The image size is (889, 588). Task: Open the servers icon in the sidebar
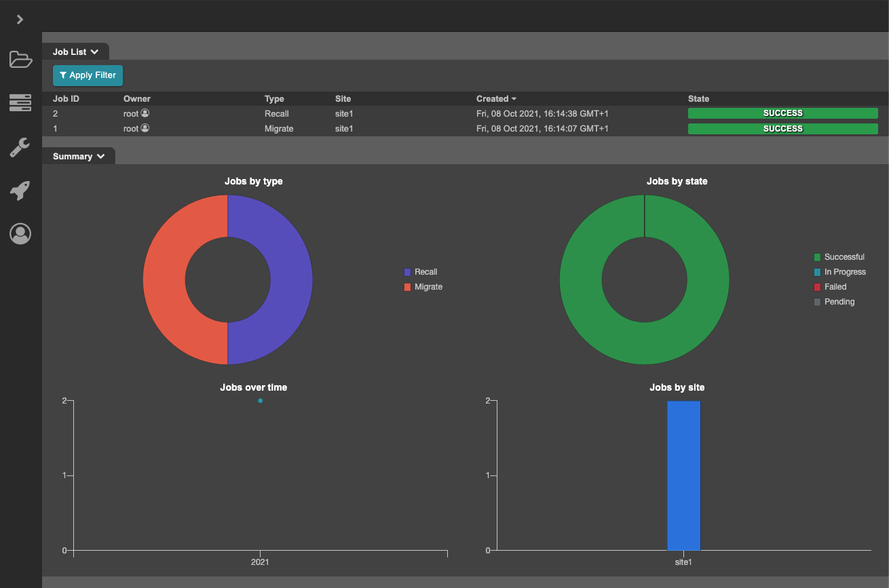click(20, 103)
